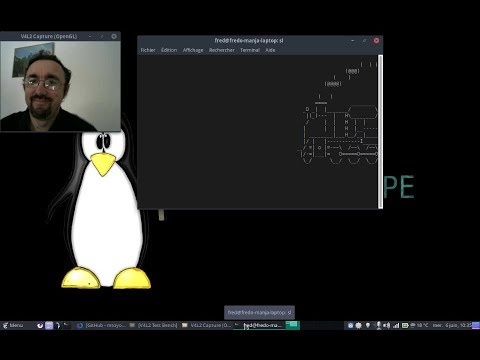Switch to the V4L2 Test Bench taskbar entry

[x=154, y=325]
